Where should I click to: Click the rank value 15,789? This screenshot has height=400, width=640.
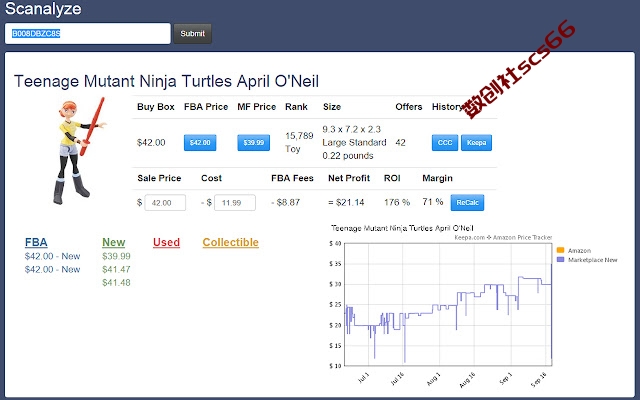[299, 136]
